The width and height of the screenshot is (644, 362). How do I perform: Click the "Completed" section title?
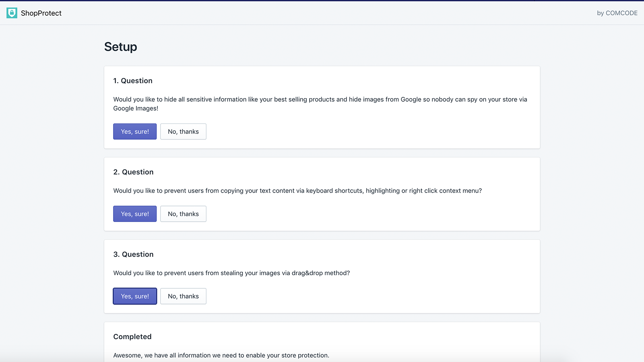tap(132, 337)
